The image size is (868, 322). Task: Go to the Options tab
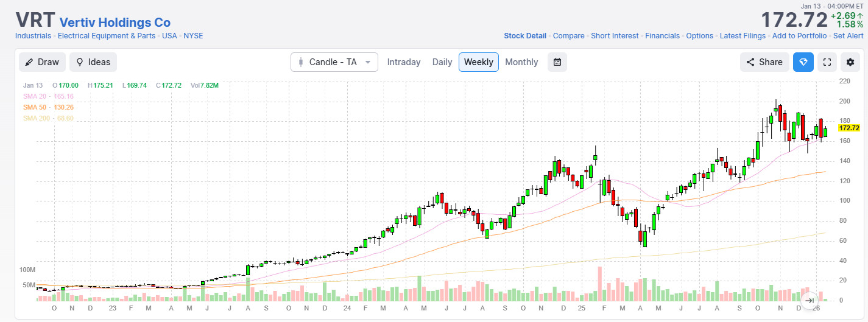[x=699, y=36]
